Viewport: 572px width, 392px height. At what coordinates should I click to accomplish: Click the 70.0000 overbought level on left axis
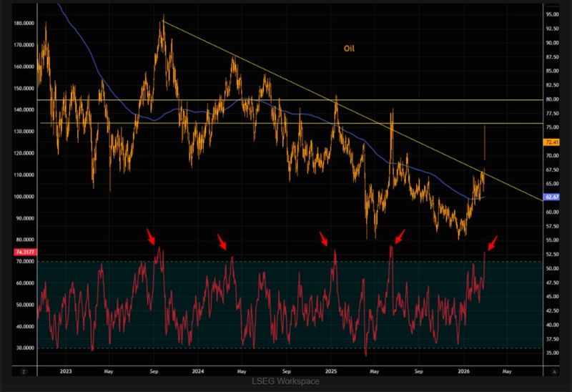pos(25,262)
